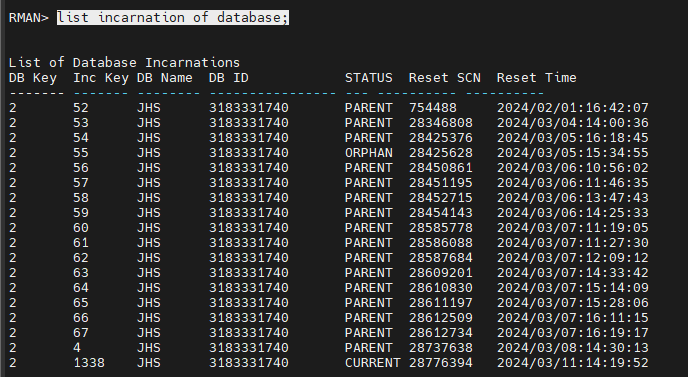The height and width of the screenshot is (377, 688).
Task: Click reset time 2024/02/01:16:42:07
Action: click(573, 108)
